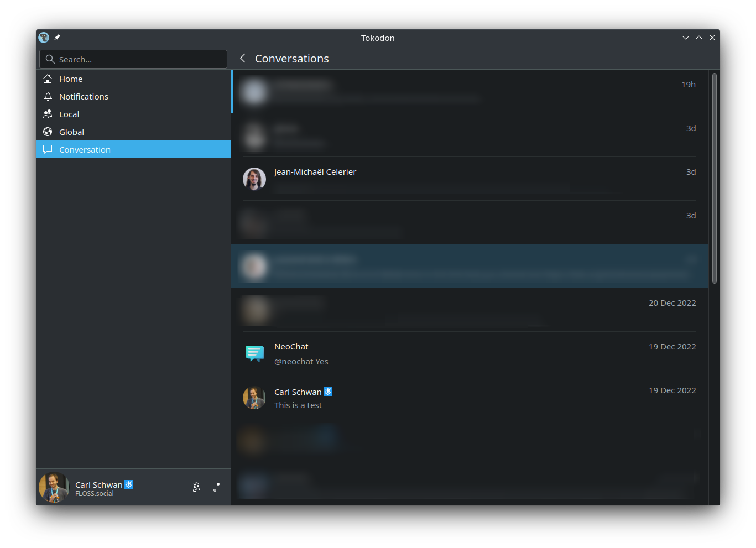Open Carl Schwan conversation in list
756x548 pixels.
pos(470,398)
